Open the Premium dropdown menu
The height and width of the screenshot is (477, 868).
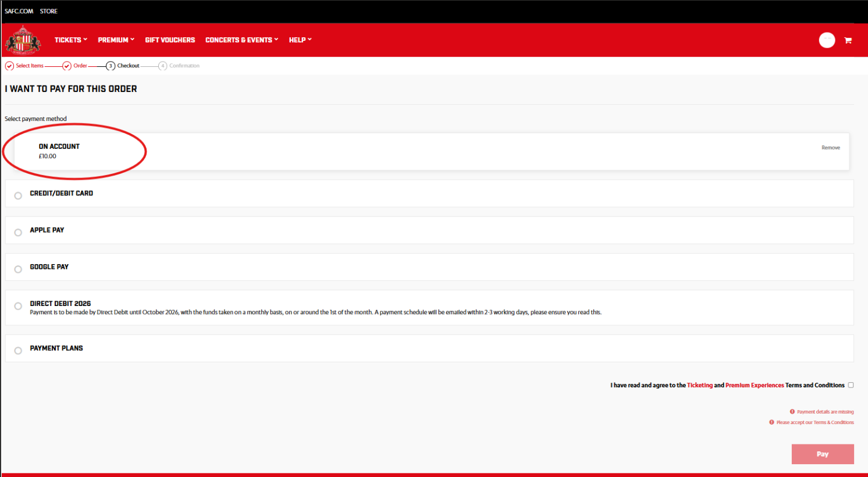pyautogui.click(x=116, y=40)
